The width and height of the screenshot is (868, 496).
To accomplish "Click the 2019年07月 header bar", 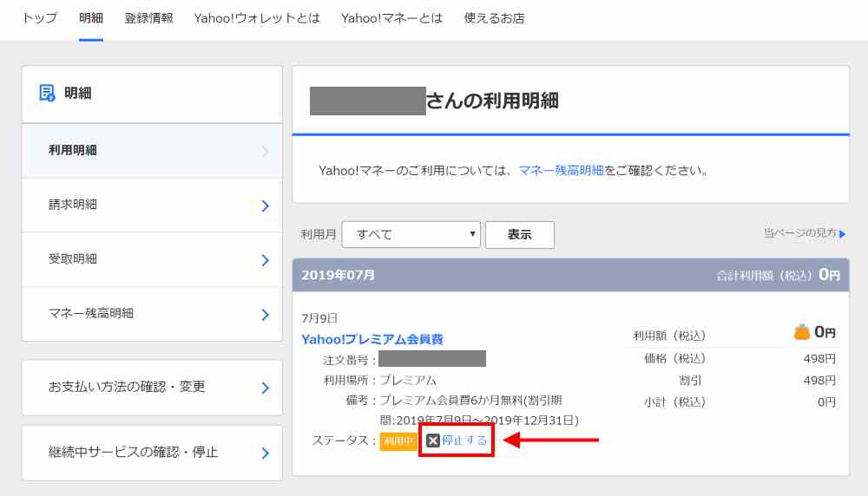I will point(571,275).
